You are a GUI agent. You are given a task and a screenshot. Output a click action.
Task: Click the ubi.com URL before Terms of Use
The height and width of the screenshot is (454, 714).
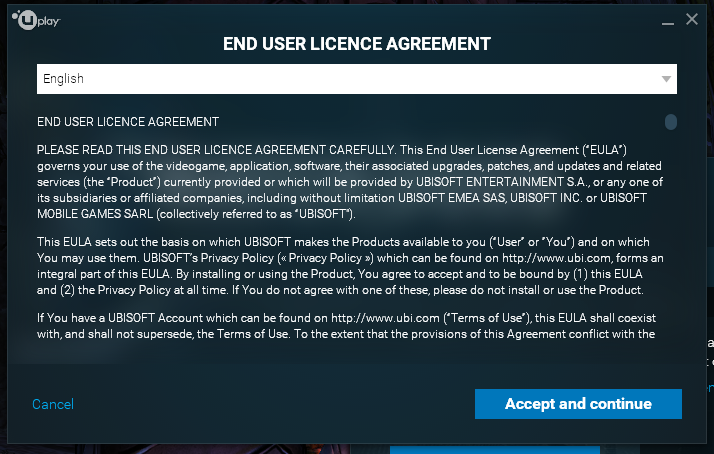pos(385,318)
